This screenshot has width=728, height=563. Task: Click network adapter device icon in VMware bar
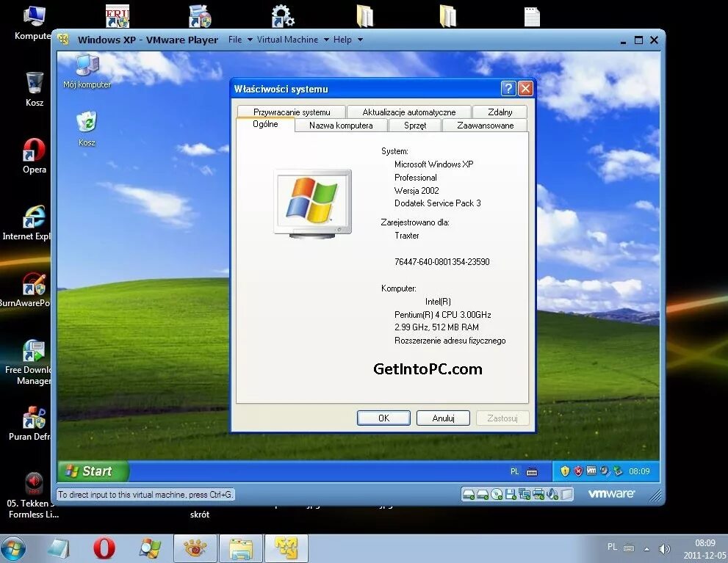coord(525,495)
